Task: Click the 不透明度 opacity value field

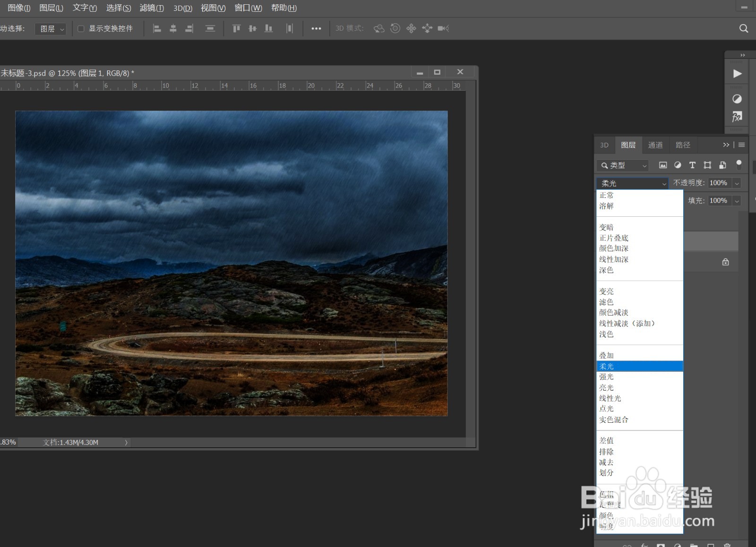Action: (x=720, y=183)
